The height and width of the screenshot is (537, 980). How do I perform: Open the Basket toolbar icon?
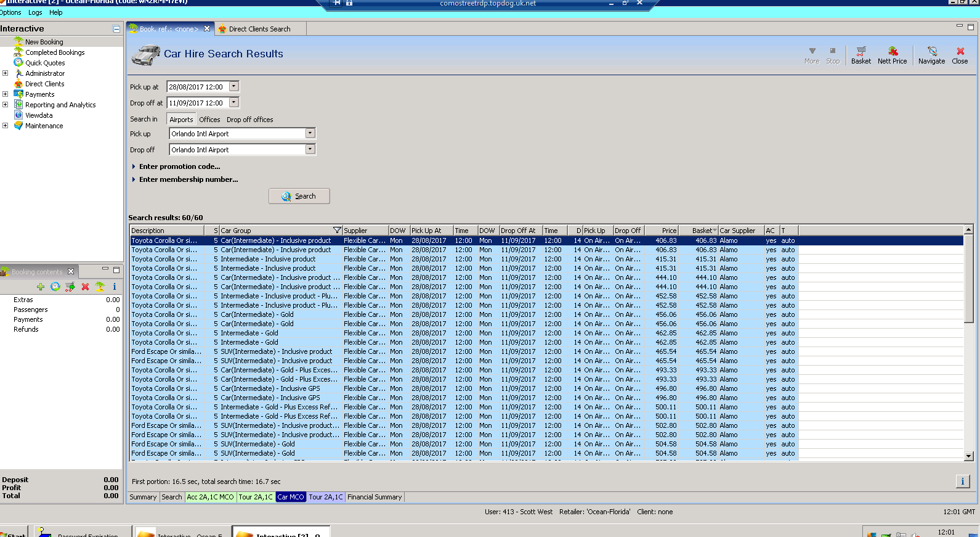(x=861, y=51)
